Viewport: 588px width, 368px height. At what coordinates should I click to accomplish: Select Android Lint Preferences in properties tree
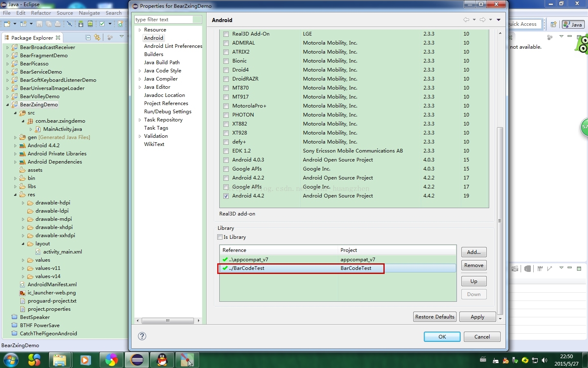173,46
